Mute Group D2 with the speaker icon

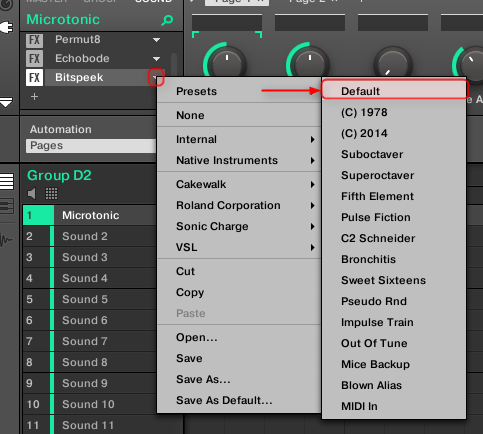32,193
